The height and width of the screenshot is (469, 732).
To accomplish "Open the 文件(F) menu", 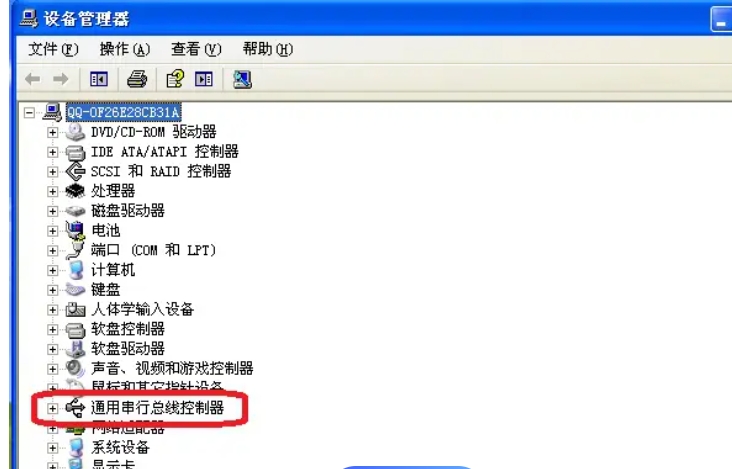I will (x=53, y=49).
